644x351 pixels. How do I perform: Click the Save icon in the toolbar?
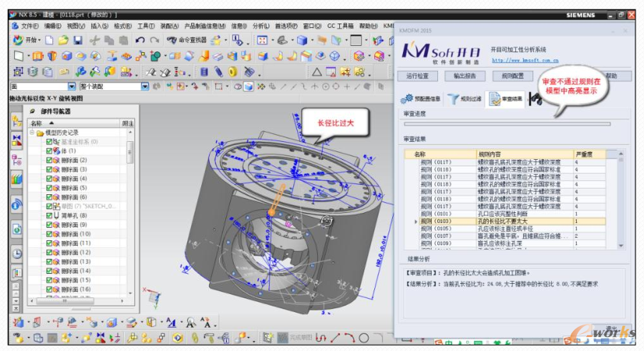coord(78,40)
